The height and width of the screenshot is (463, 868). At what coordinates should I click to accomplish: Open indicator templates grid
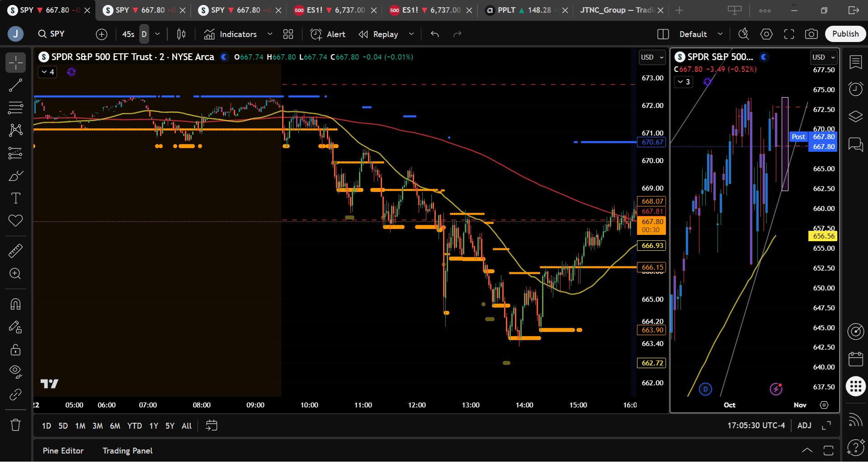pos(288,34)
